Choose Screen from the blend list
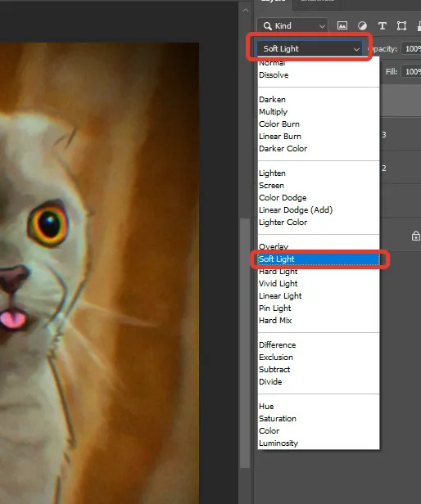The height and width of the screenshot is (504, 421). coord(271,186)
